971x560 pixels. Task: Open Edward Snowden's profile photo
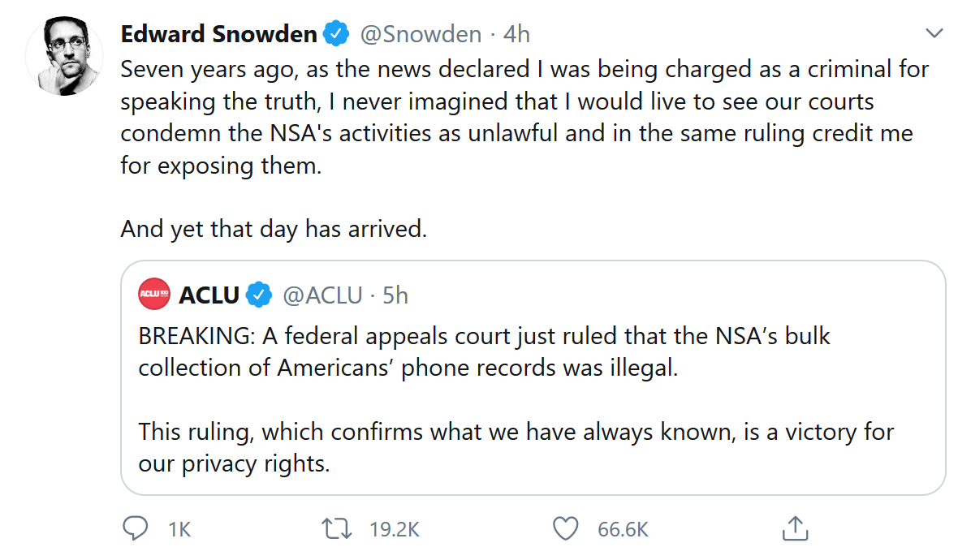[x=65, y=56]
